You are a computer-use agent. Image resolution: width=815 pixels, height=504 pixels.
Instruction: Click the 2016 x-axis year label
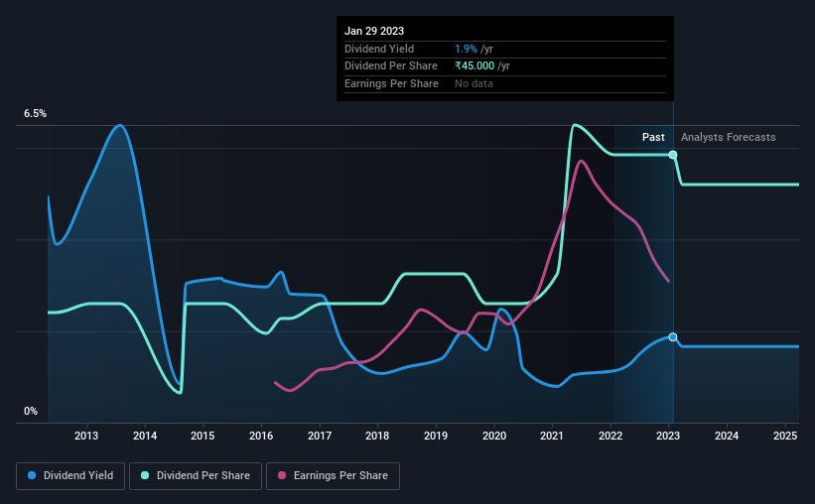coord(261,436)
